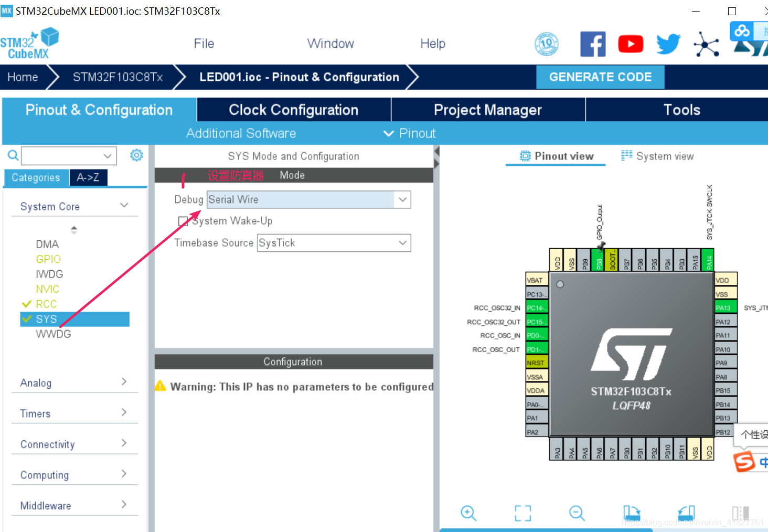The width and height of the screenshot is (768, 532).
Task: Select WWDG in the System Core list
Action: 53,334
